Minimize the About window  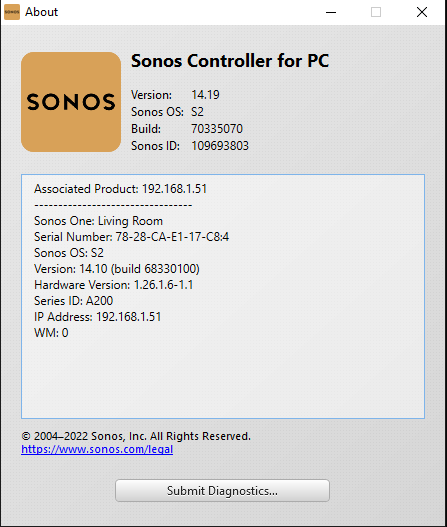(x=331, y=12)
